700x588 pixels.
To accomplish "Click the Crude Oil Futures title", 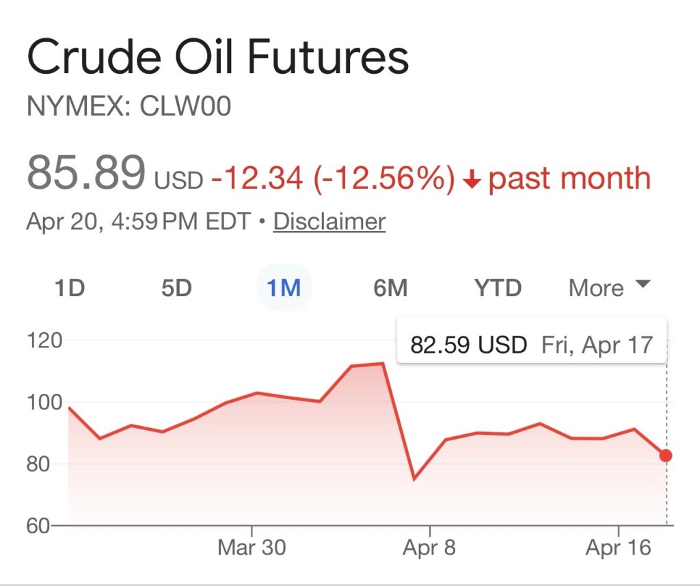I will pyautogui.click(x=217, y=57).
